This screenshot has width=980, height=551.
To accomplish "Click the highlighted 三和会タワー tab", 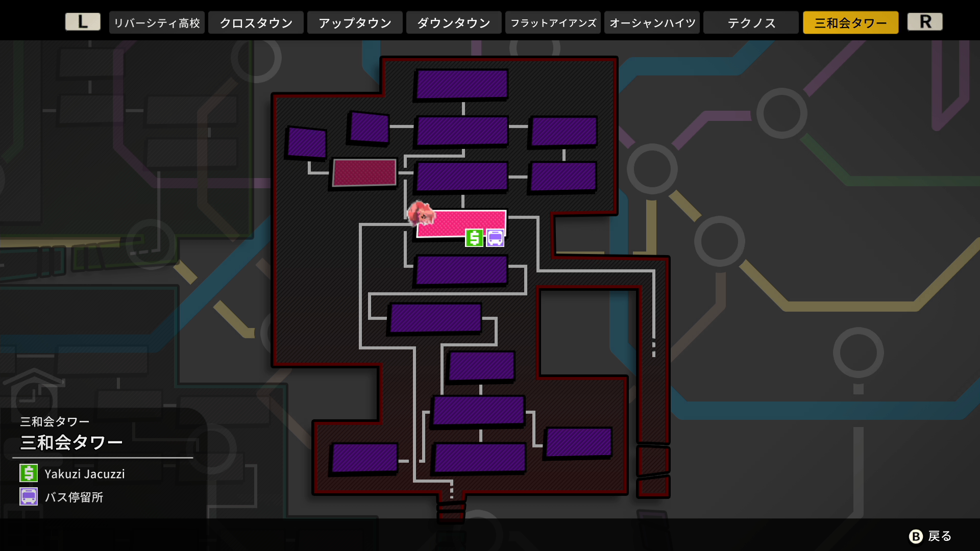I will coord(850,22).
